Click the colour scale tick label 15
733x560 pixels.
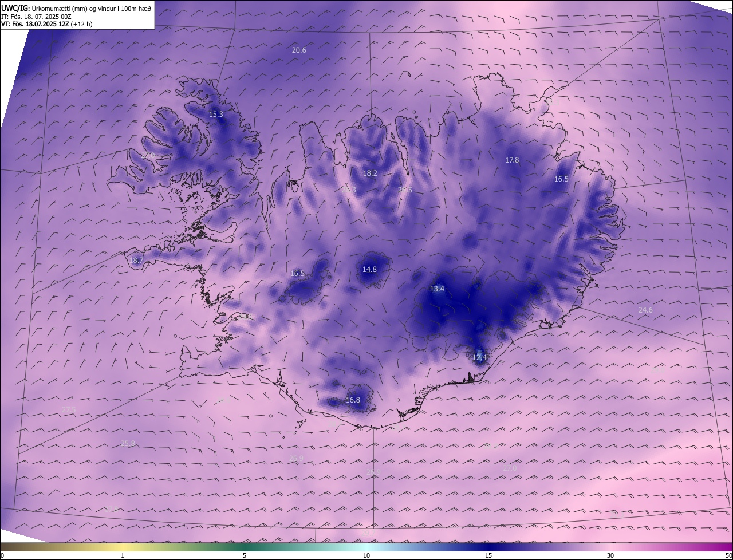[x=488, y=555]
